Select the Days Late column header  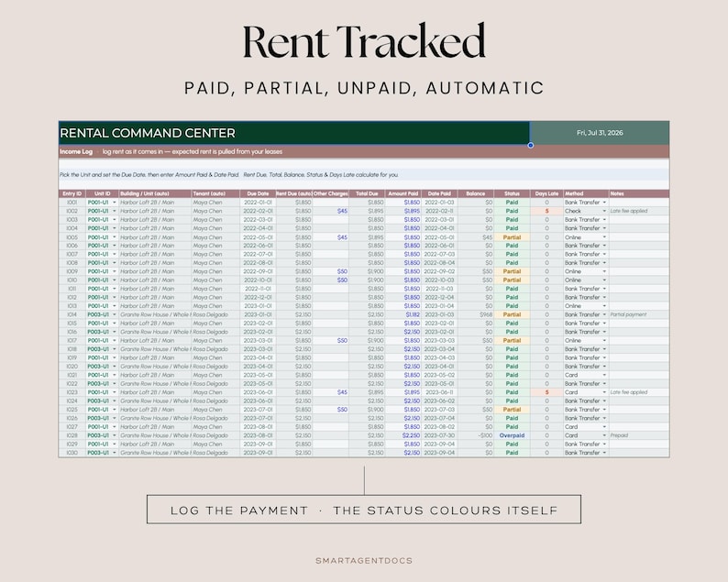(x=546, y=193)
